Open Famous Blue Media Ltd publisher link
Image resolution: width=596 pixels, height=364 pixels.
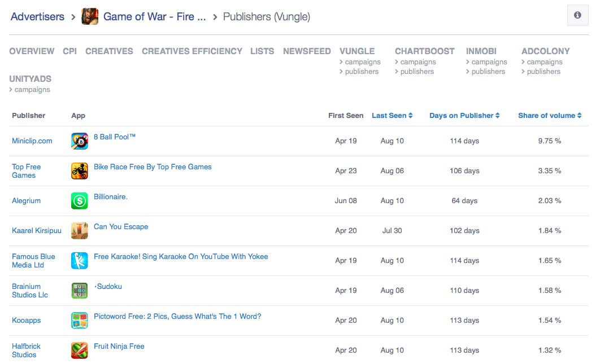pyautogui.click(x=33, y=261)
